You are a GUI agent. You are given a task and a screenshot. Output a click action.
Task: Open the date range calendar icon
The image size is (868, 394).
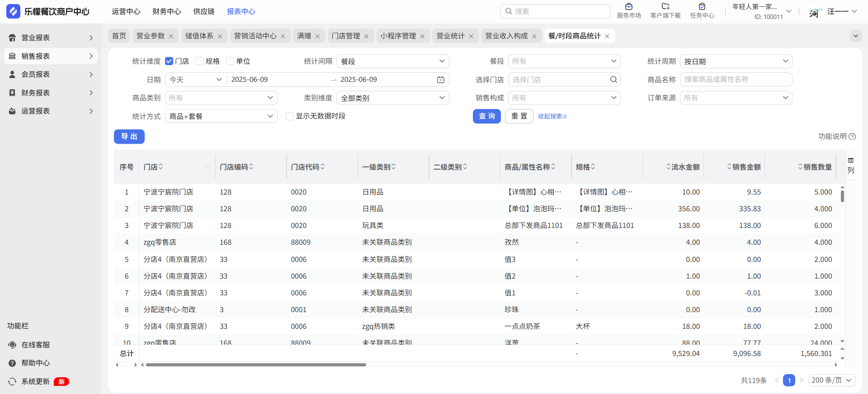pos(441,80)
